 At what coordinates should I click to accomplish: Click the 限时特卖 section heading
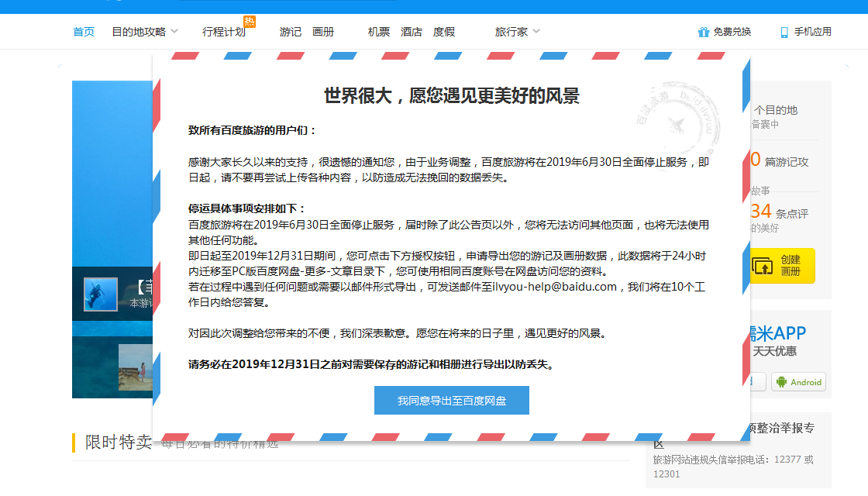pyautogui.click(x=119, y=443)
